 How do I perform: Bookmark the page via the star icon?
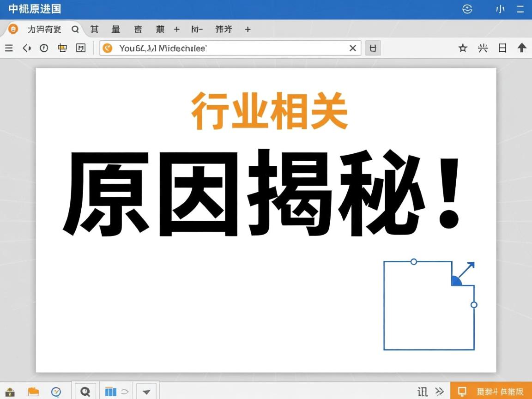(x=463, y=48)
